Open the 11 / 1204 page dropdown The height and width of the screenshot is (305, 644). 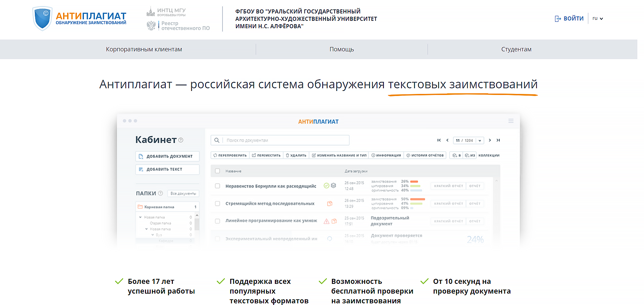pyautogui.click(x=468, y=140)
